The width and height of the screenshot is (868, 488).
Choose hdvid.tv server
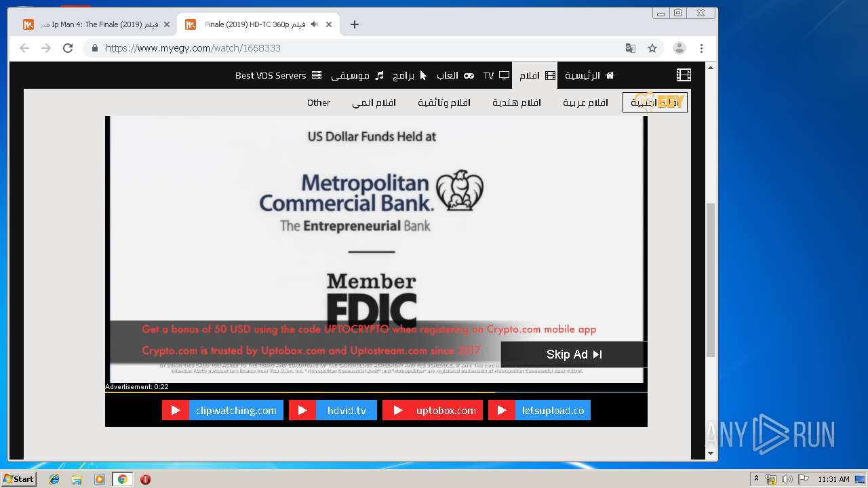pyautogui.click(x=333, y=410)
